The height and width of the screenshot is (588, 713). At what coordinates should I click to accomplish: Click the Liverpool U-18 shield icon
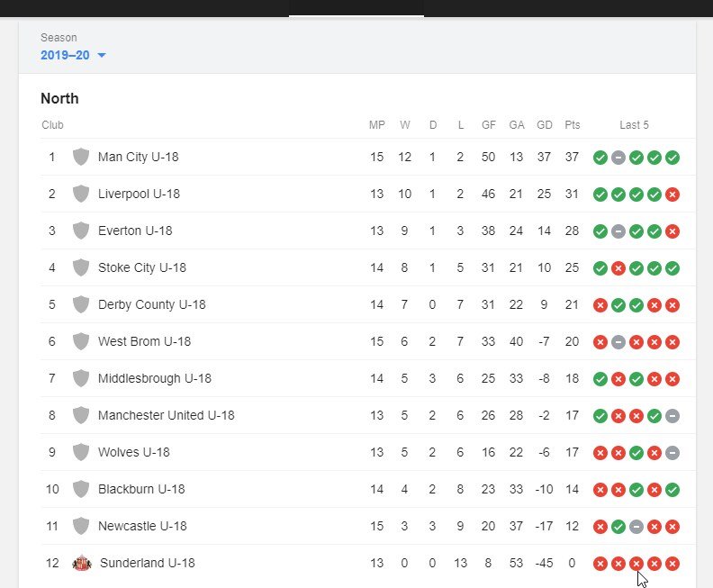click(x=81, y=194)
